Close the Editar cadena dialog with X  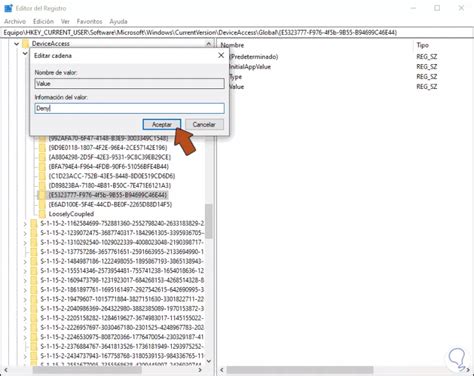point(221,55)
